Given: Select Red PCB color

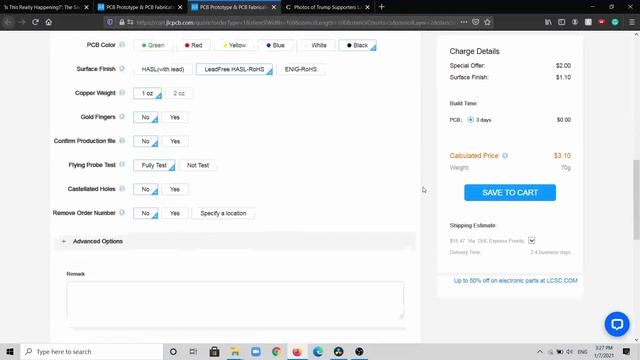Looking at the screenshot, I should coord(193,45).
